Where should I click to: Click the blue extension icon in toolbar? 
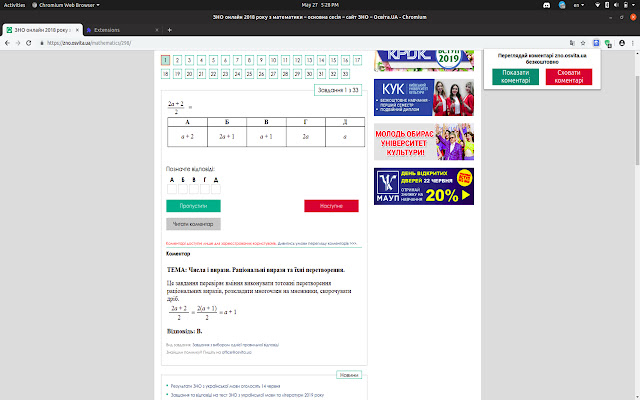[x=596, y=43]
